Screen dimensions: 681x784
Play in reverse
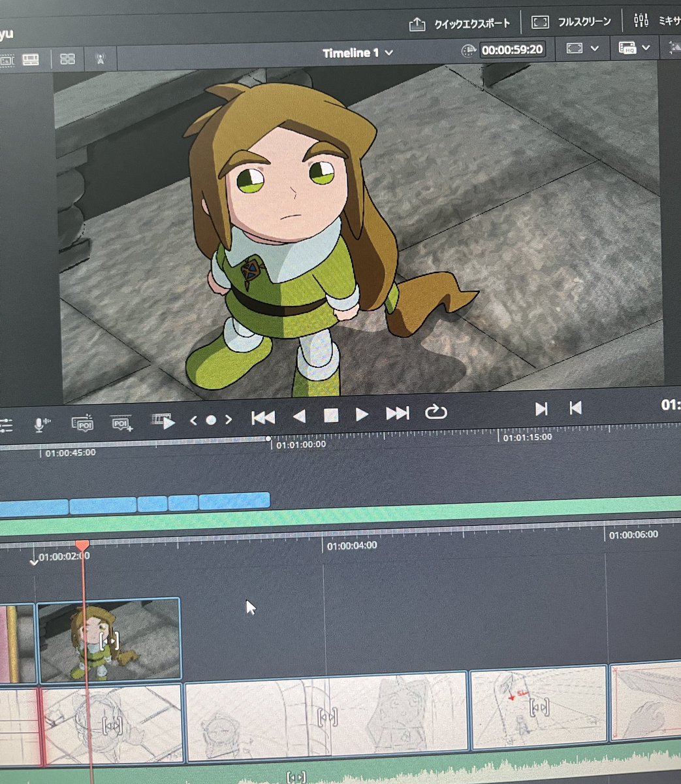coord(299,416)
